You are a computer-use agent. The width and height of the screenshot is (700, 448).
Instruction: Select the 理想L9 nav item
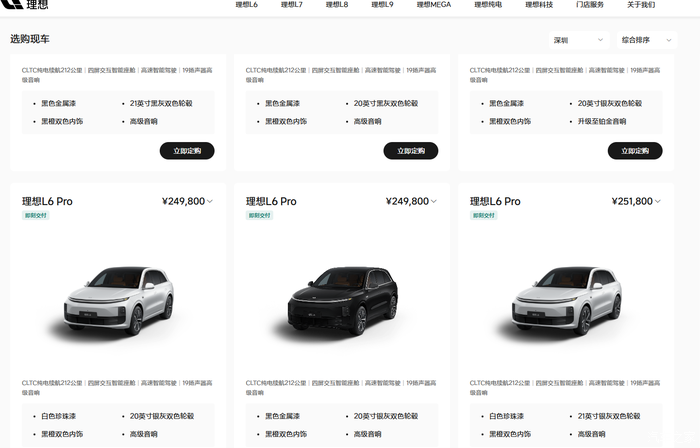click(x=382, y=4)
